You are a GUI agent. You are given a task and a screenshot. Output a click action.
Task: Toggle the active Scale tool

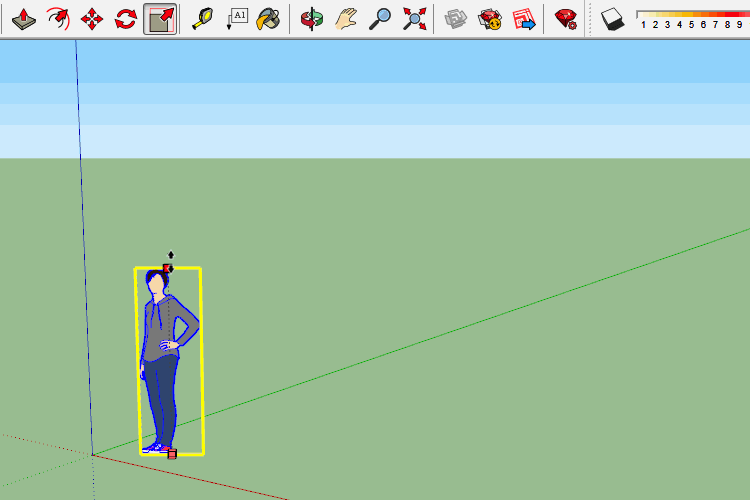click(x=160, y=18)
